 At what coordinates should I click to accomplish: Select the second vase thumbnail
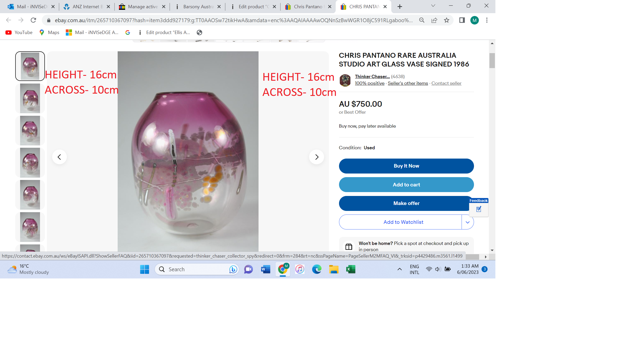[x=30, y=98]
